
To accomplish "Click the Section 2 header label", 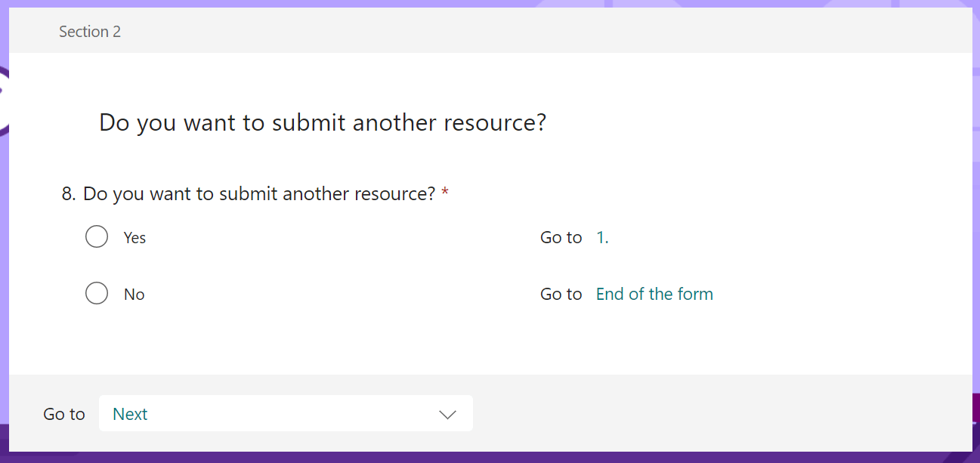I will (90, 32).
